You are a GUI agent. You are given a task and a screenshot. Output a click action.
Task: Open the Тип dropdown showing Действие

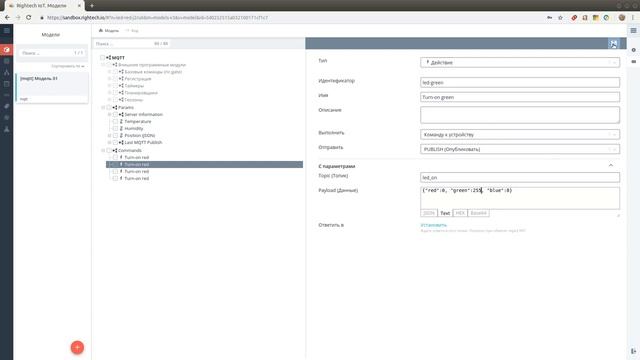pyautogui.click(x=520, y=62)
